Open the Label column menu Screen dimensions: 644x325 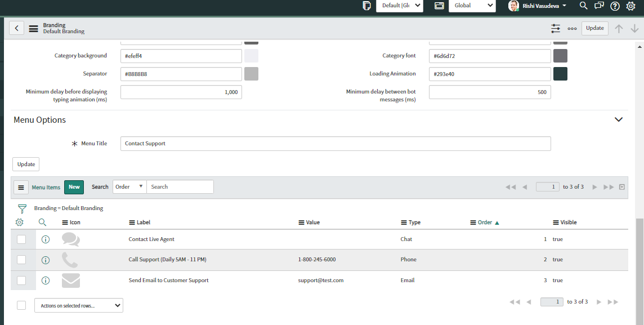click(132, 222)
